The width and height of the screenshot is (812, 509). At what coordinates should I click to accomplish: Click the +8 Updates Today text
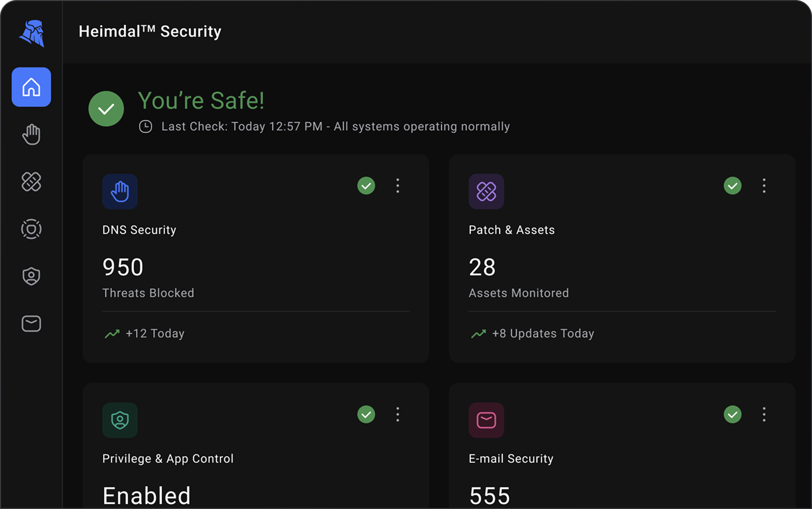543,334
